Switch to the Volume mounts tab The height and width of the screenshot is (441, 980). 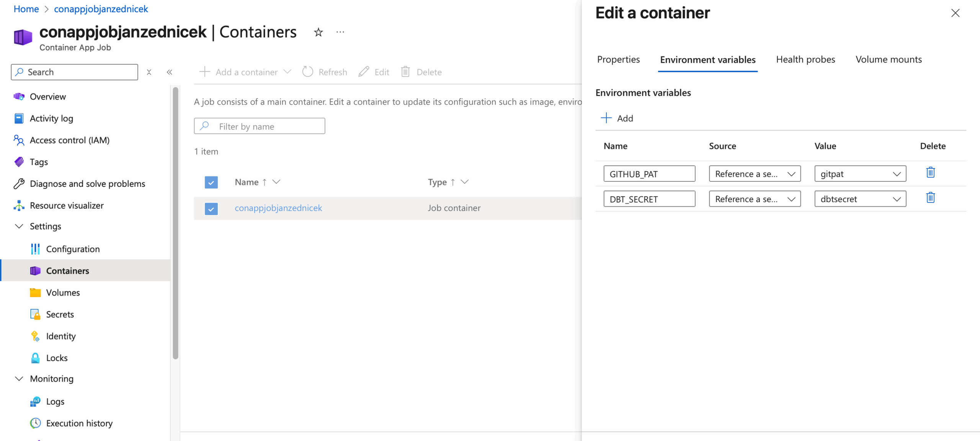click(x=889, y=60)
